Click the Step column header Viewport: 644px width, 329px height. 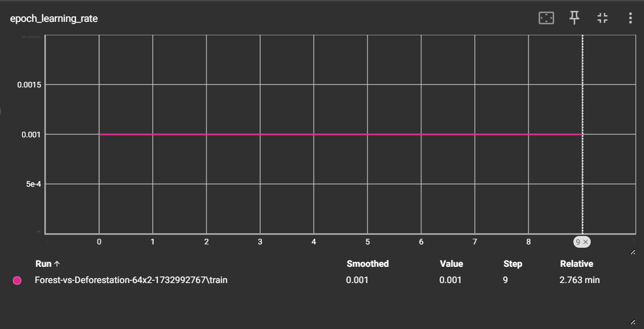513,264
